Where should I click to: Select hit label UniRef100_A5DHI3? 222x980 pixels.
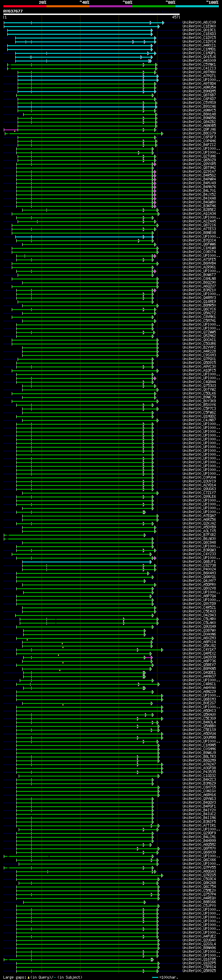pos(199,711)
